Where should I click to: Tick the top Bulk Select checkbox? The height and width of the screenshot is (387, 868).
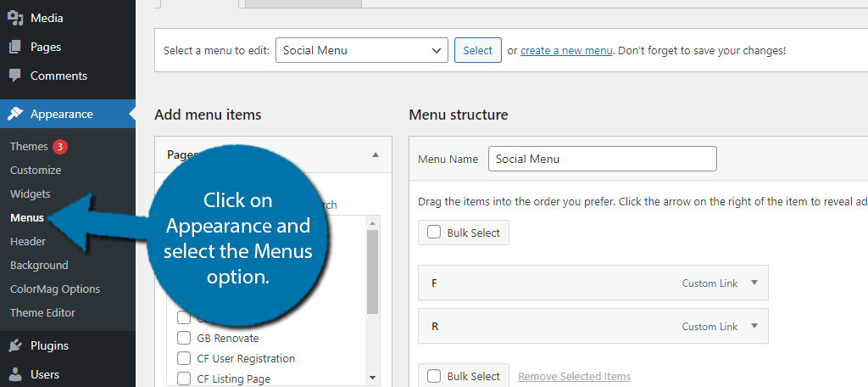tap(435, 233)
